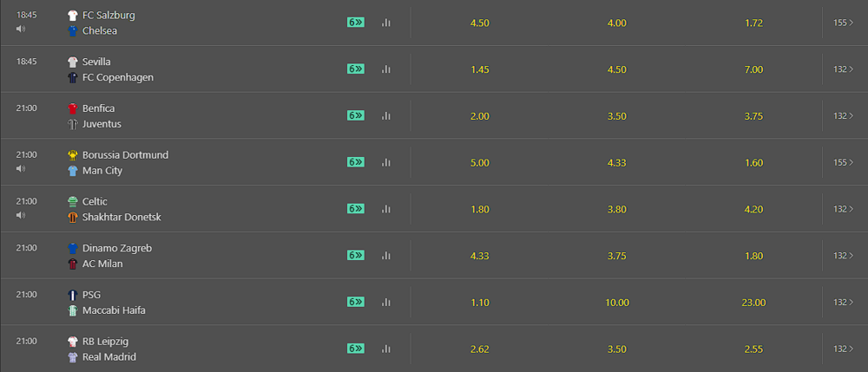Expand the 132 markets for Benfica v Juventus
Image resolution: width=868 pixels, height=372 pixels.
pos(843,115)
